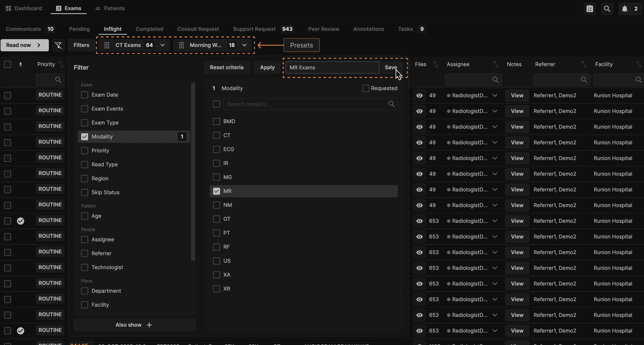Image resolution: width=644 pixels, height=345 pixels.
Task: Expand the Morning W... preset dropdown
Action: 244,45
